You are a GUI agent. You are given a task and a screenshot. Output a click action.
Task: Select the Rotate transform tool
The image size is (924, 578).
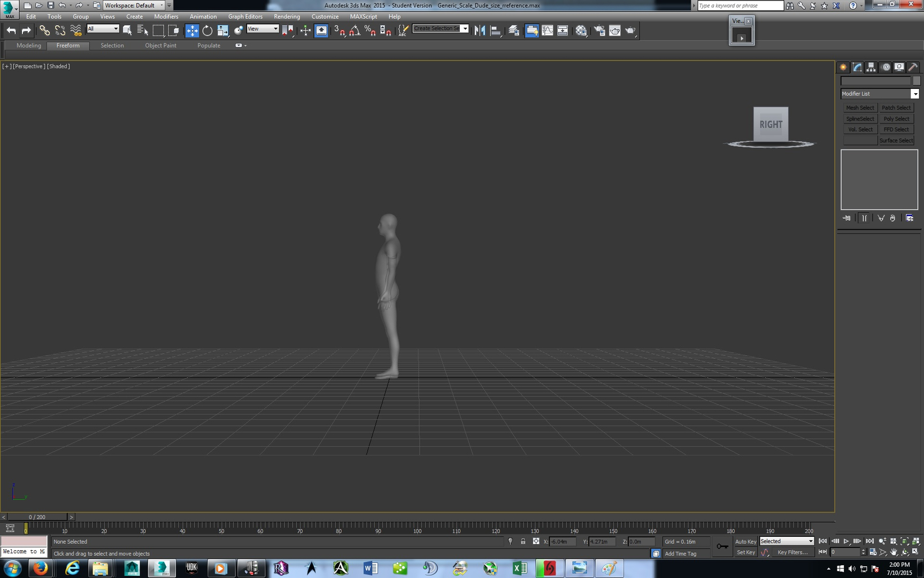click(x=207, y=31)
